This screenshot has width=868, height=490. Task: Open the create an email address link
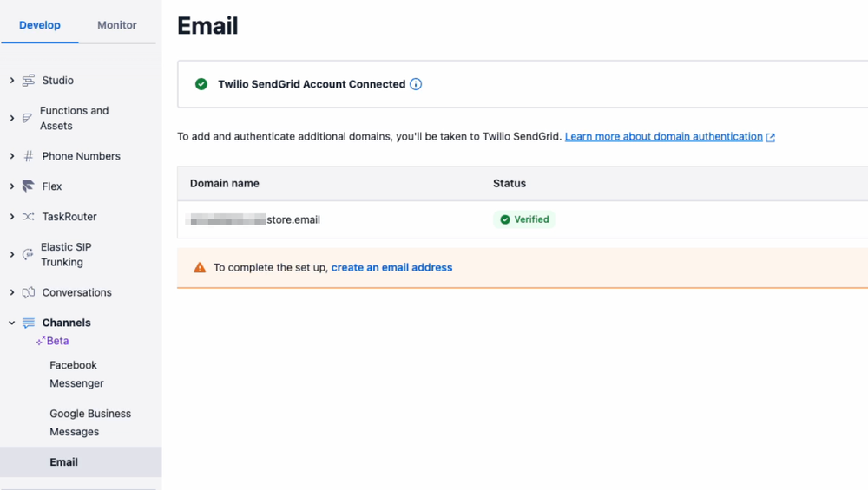point(391,267)
